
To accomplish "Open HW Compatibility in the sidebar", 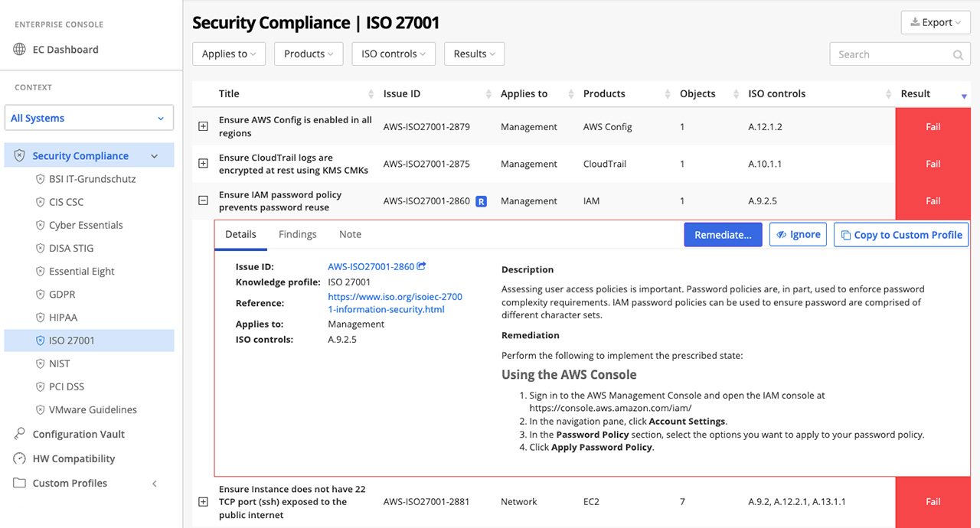I will tap(73, 458).
